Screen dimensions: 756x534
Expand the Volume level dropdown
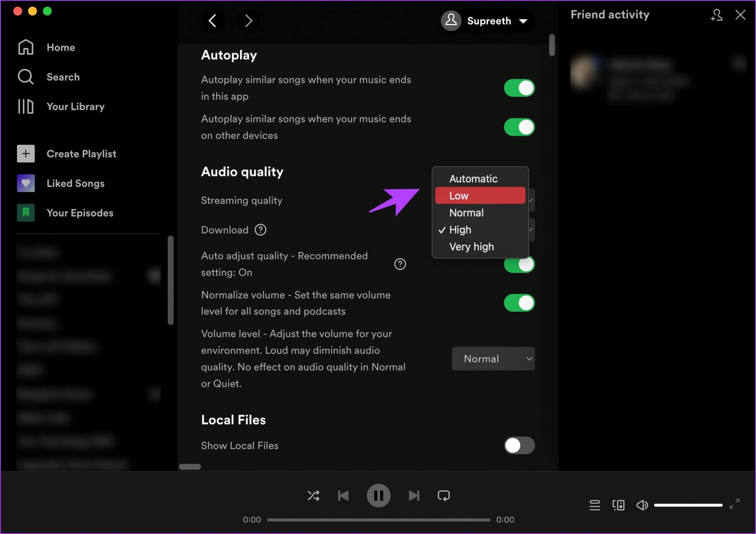(494, 358)
